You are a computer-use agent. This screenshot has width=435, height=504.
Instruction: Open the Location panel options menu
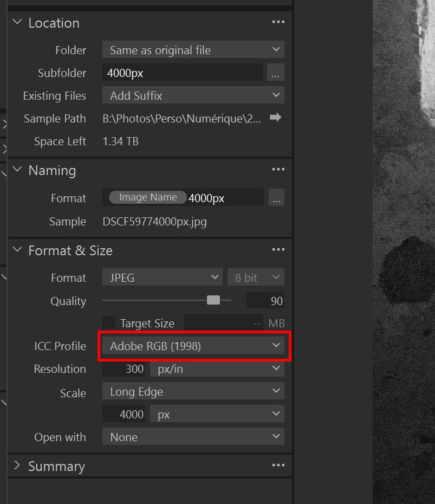pyautogui.click(x=278, y=22)
